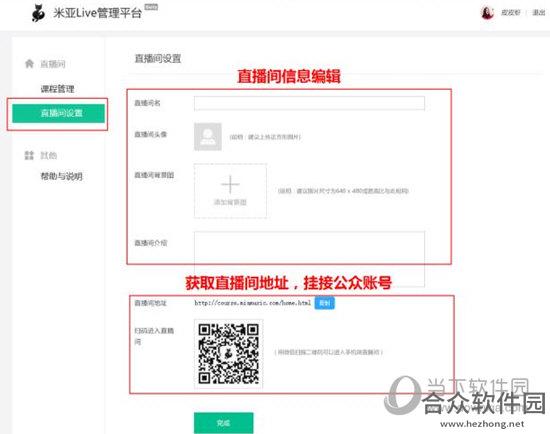Click the username next to the avatar
Viewport: 550px width, 434px height.
510,13
